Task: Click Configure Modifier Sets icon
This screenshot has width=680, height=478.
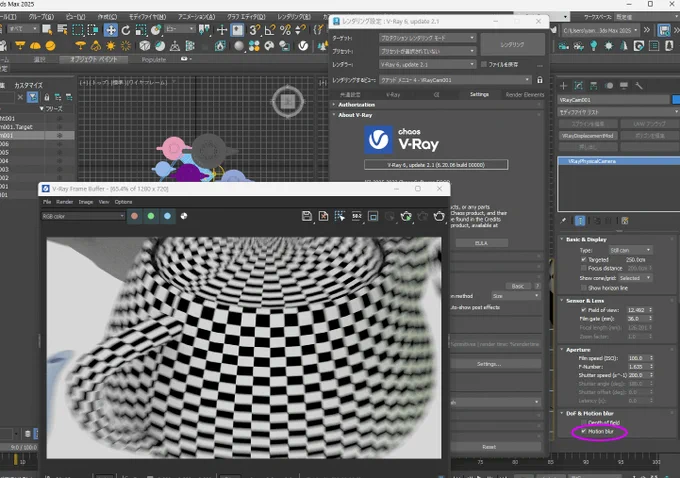Action: tap(625, 221)
